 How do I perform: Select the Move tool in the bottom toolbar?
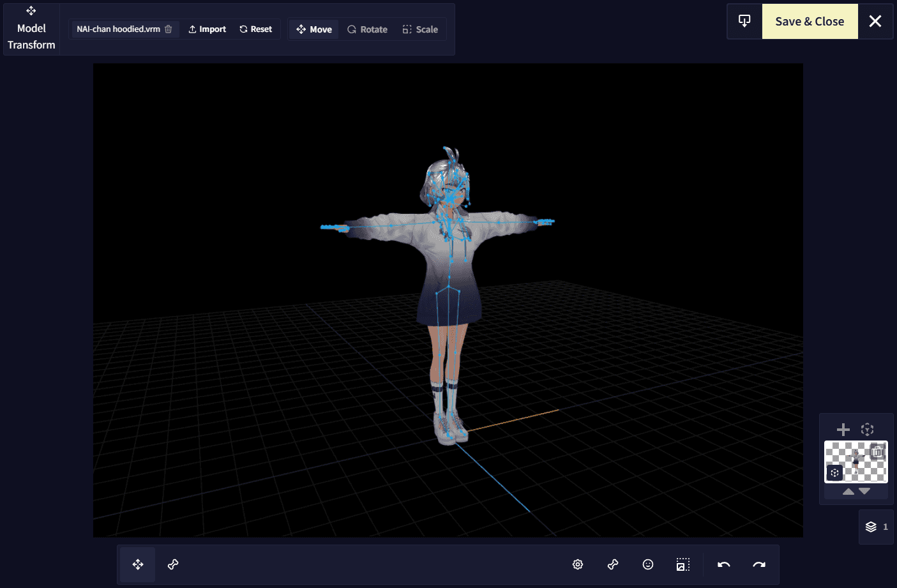[x=137, y=564]
